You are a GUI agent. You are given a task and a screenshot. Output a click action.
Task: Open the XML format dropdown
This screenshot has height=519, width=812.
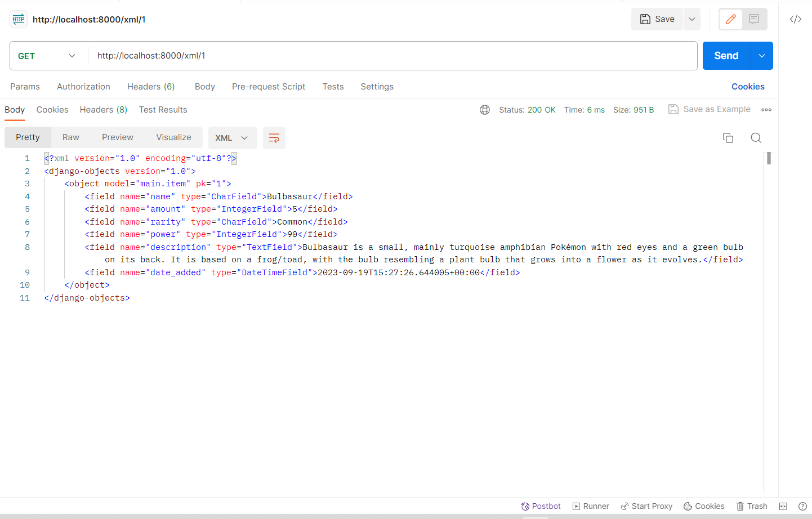click(233, 138)
